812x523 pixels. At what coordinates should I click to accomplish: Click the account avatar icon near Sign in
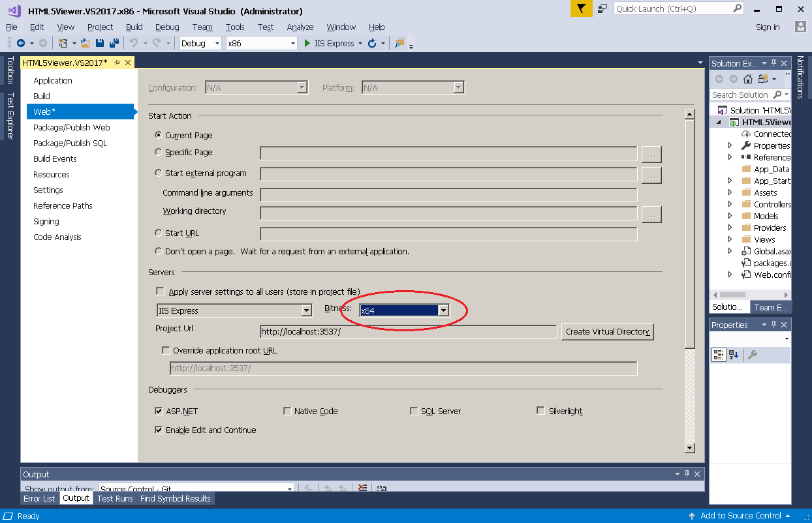800,27
